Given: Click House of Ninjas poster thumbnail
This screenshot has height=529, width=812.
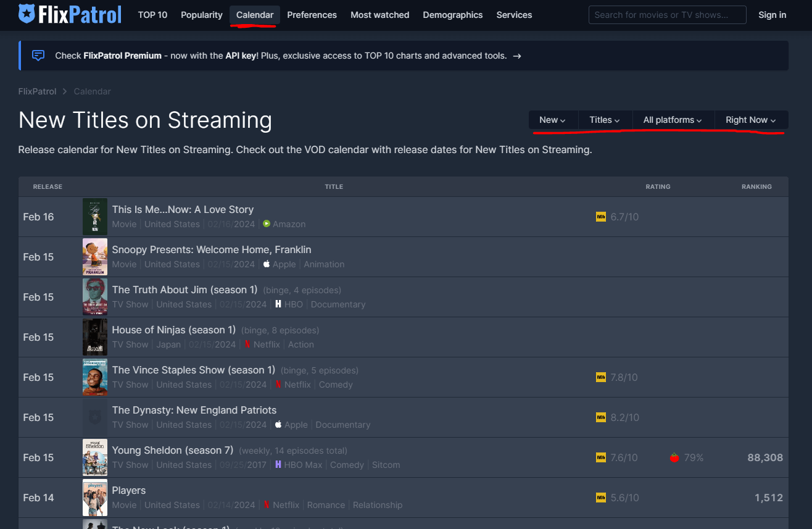Looking at the screenshot, I should pos(95,337).
